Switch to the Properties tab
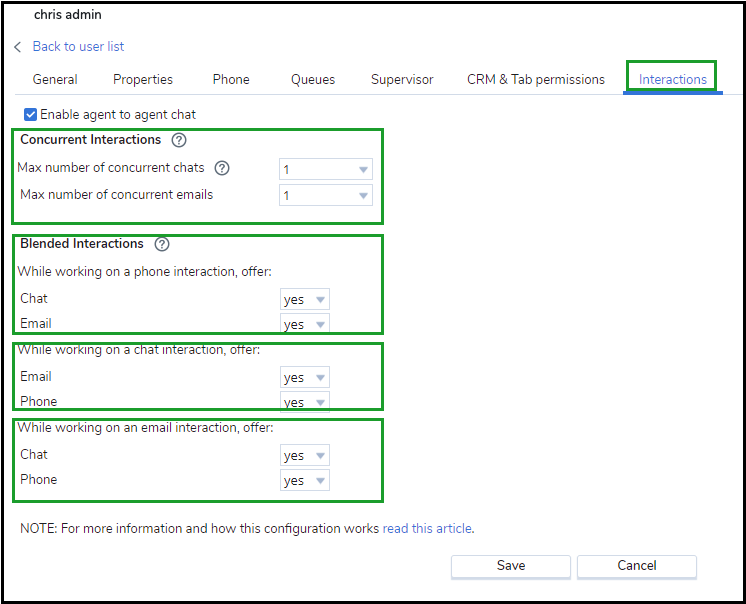Viewport: 746px width, 604px height. pyautogui.click(x=143, y=79)
